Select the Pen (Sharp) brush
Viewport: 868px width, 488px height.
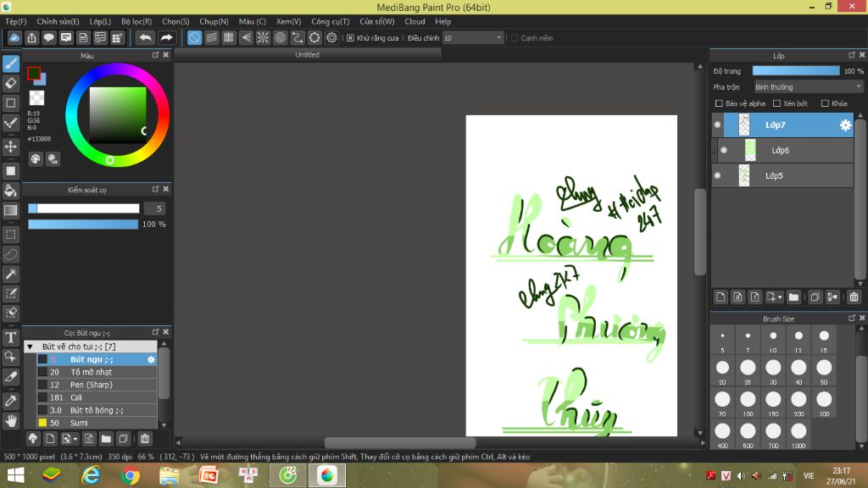97,385
